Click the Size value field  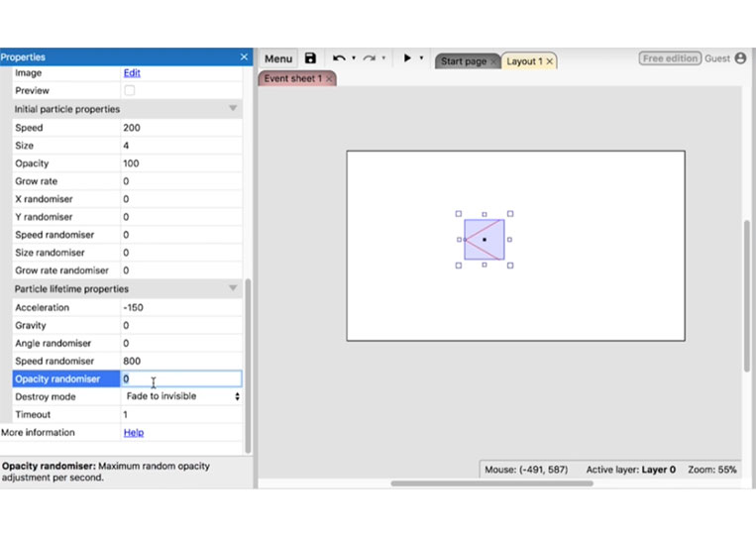coord(181,146)
